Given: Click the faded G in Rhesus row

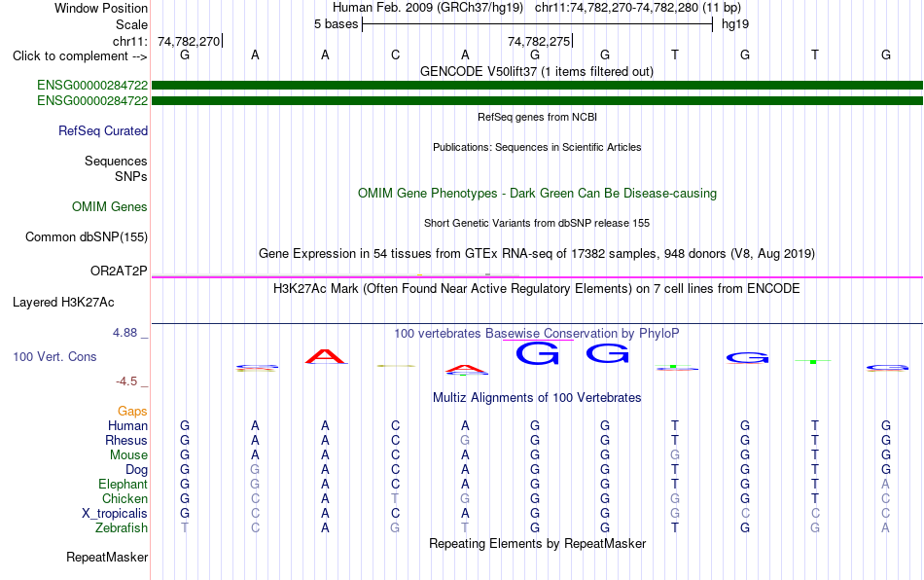Looking at the screenshot, I should [x=465, y=440].
